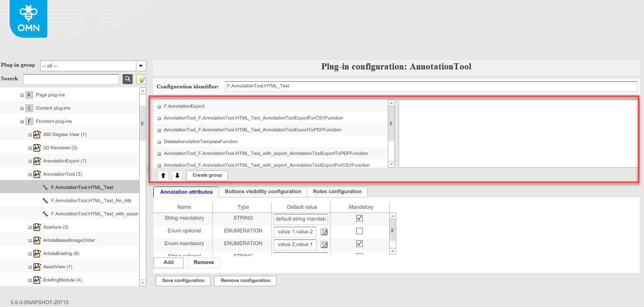Click the lightbulb icon beside search
Screen dimensions: 644x307
tap(141, 79)
